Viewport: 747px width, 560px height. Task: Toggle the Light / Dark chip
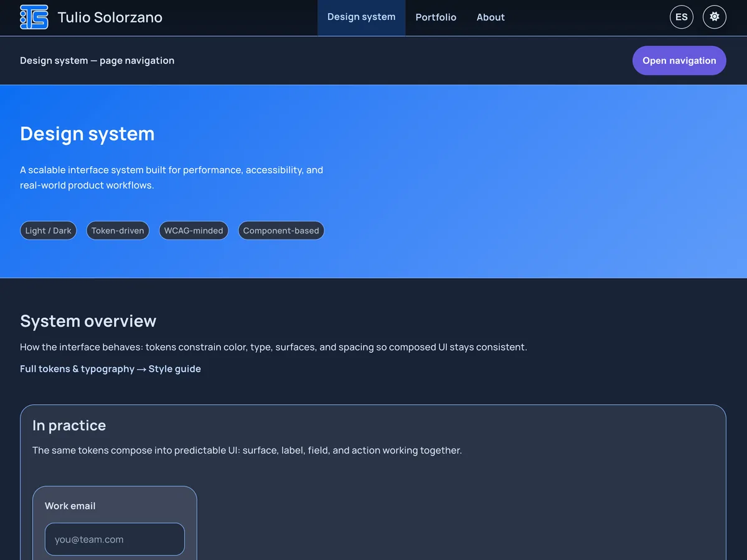click(x=48, y=230)
